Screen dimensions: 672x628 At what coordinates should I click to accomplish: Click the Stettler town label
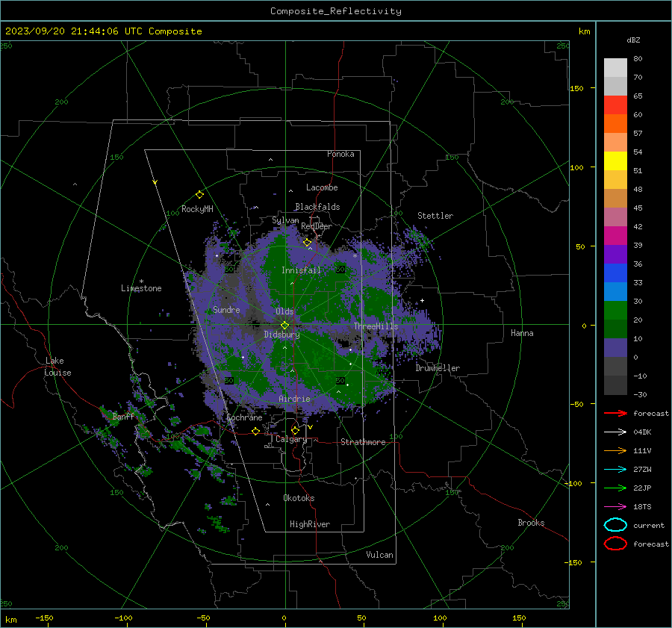pyautogui.click(x=435, y=216)
